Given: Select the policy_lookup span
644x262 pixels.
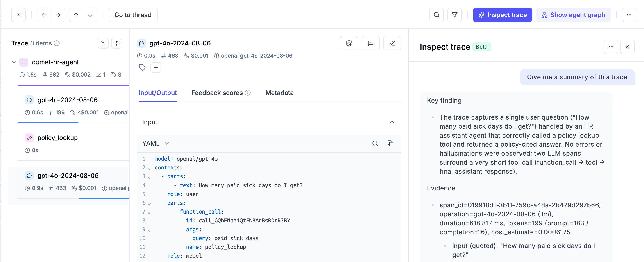Looking at the screenshot, I should (x=57, y=138).
